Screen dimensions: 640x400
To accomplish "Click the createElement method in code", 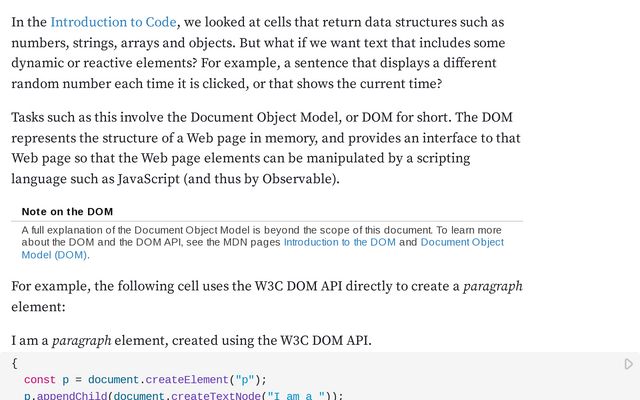I will tap(187, 380).
